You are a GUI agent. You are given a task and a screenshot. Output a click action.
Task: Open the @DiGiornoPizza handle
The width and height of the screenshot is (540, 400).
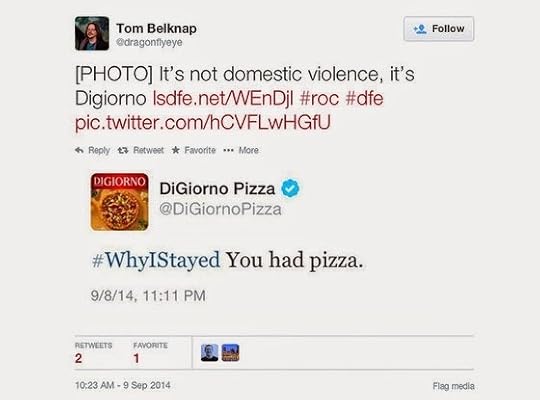coord(220,209)
